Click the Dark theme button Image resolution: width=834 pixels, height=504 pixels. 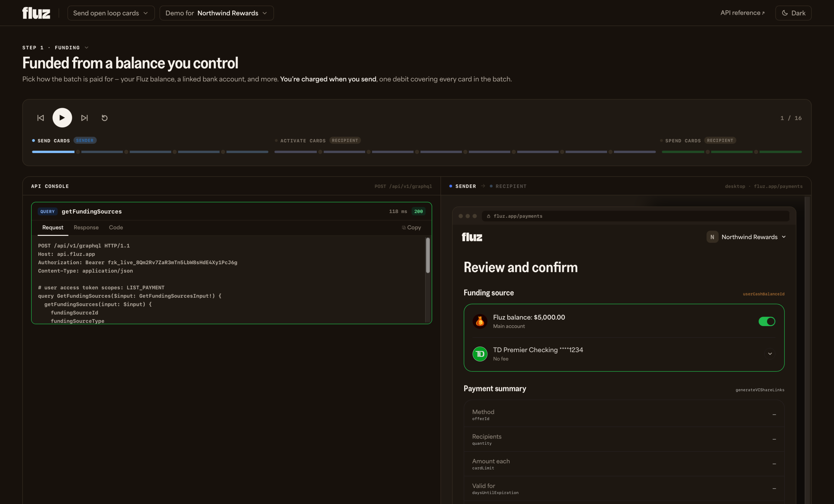point(793,13)
